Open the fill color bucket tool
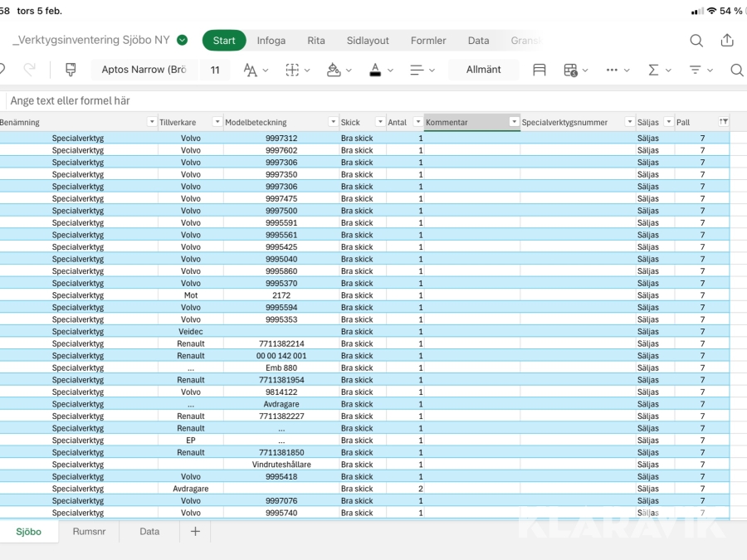Screen dimensions: 747x560 (x=334, y=70)
